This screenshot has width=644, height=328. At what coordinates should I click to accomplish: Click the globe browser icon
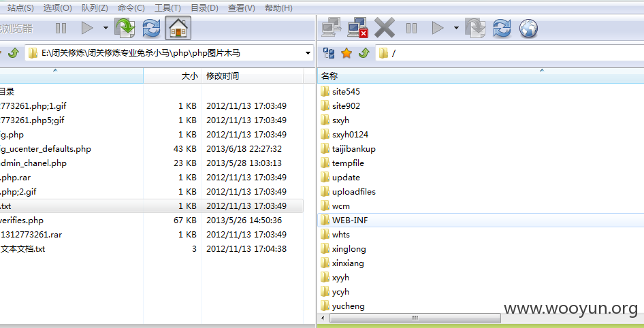(528, 29)
